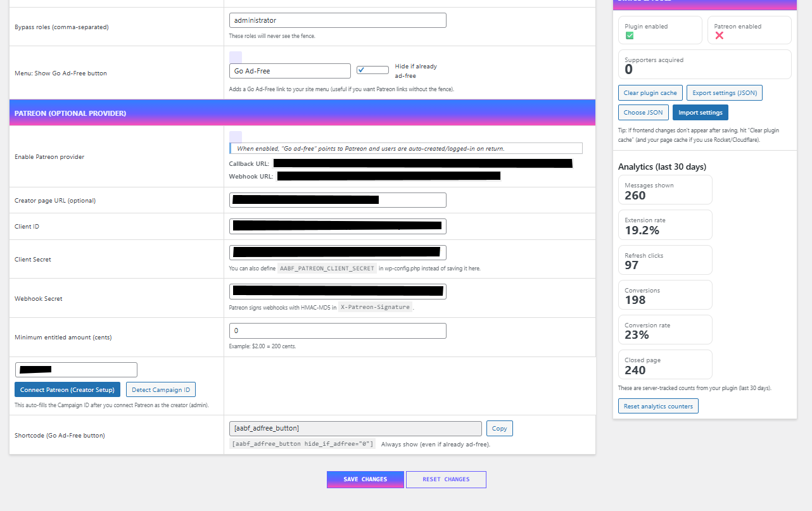Enable the Patreon provider checkbox
Viewport: 812px width, 511px height.
235,136
